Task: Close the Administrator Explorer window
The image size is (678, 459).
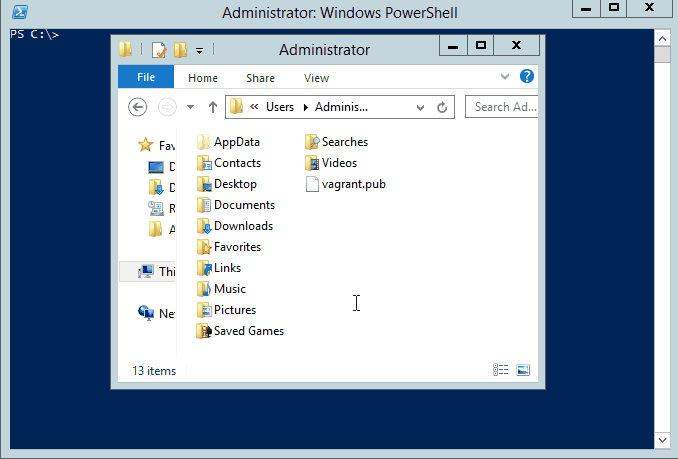Action: 516,45
